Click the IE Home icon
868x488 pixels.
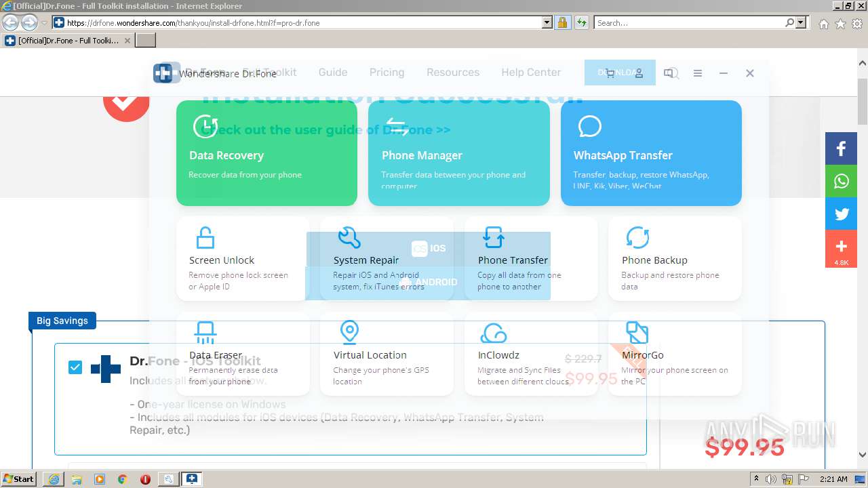click(x=823, y=24)
